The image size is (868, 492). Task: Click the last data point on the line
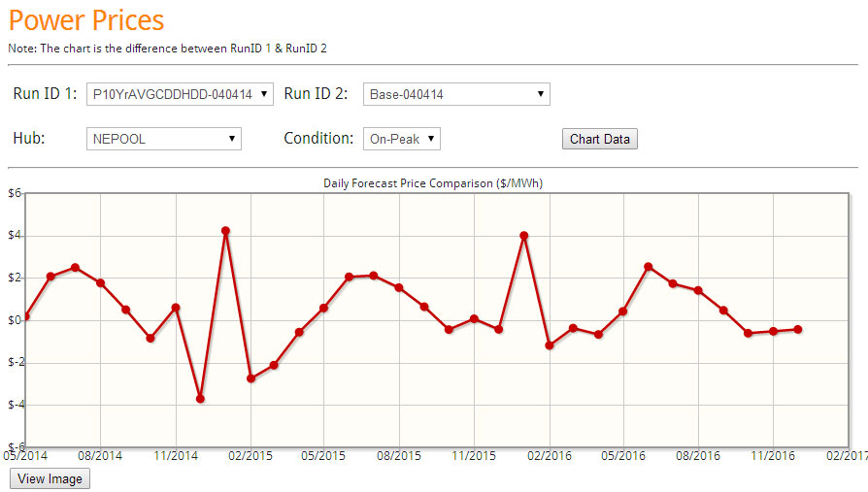click(798, 329)
